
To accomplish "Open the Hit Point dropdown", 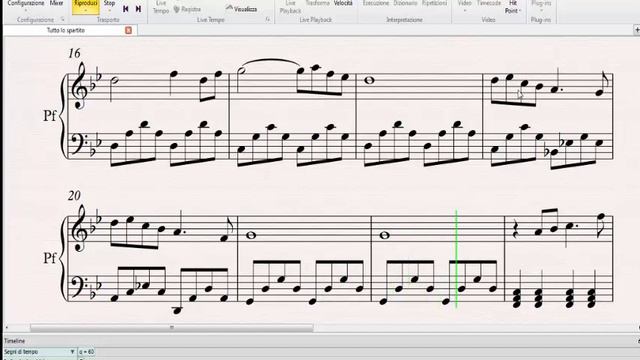I will tap(513, 7).
